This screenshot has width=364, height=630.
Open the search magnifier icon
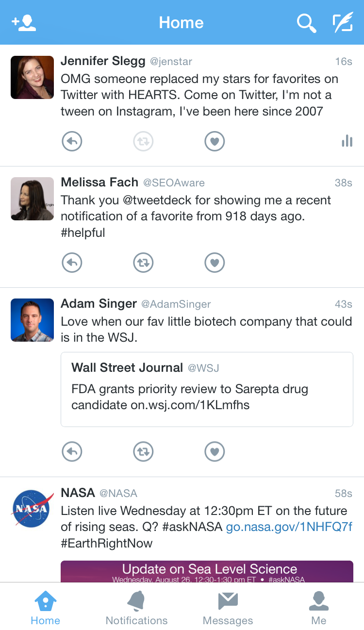(x=306, y=23)
